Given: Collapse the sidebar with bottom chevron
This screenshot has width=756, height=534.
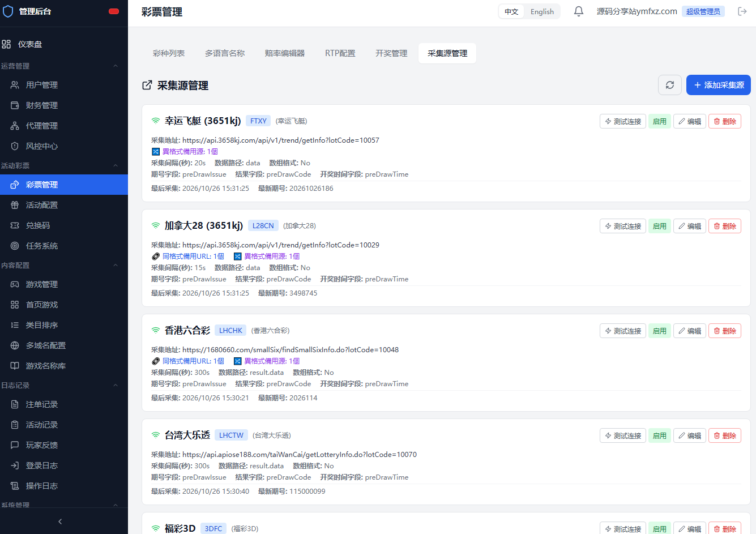Looking at the screenshot, I should tap(60, 522).
